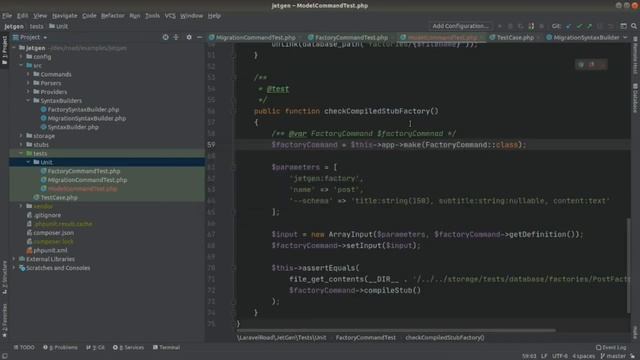The image size is (640, 360).
Task: Collapse the src folder
Action: [21, 65]
